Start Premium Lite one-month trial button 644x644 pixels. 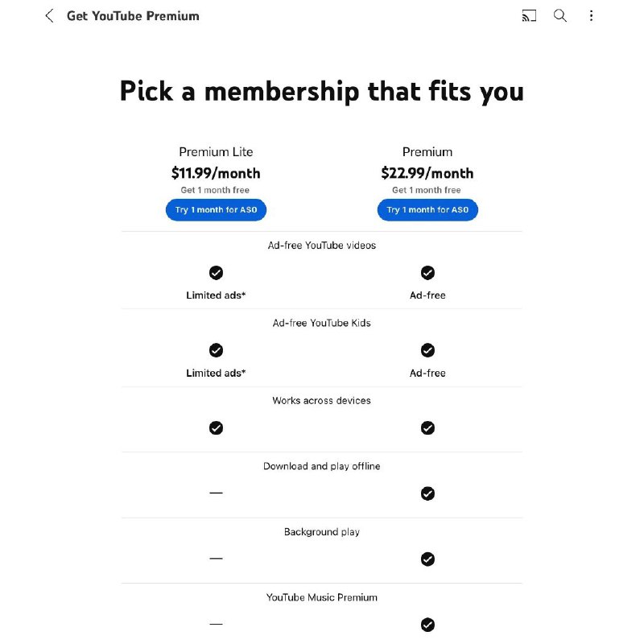[216, 210]
